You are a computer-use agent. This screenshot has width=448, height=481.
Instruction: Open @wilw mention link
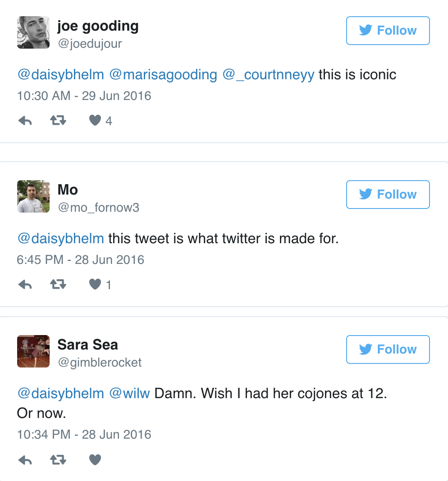click(129, 394)
